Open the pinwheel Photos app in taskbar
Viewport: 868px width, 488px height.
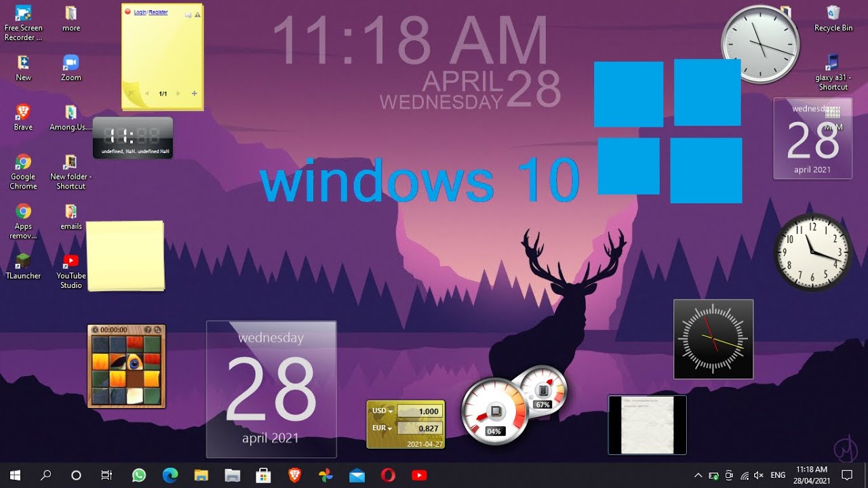325,475
